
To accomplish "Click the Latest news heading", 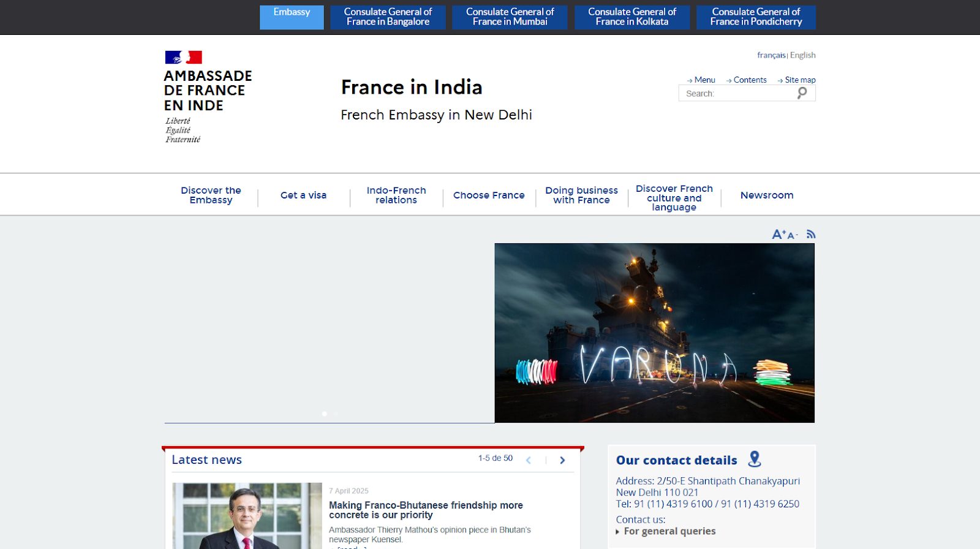I will (206, 460).
